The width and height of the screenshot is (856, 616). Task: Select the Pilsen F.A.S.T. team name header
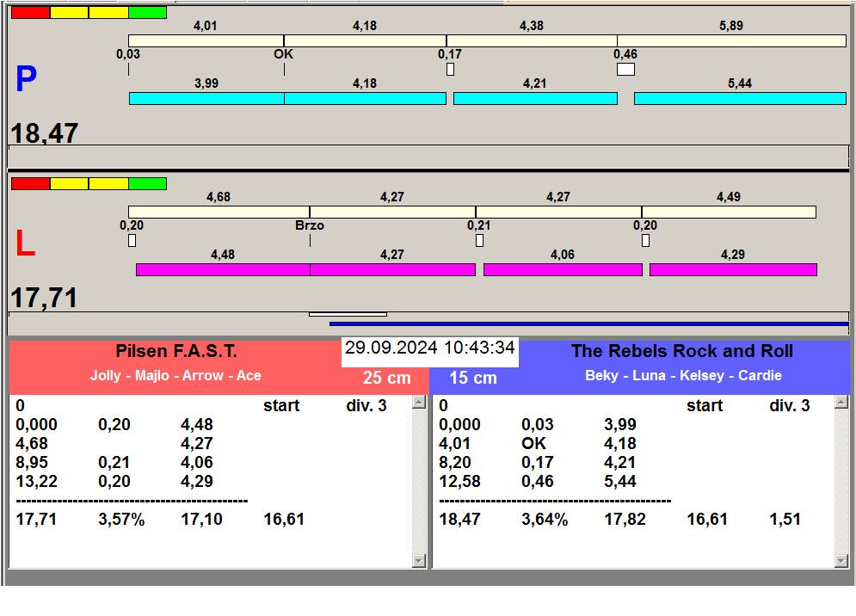click(176, 351)
